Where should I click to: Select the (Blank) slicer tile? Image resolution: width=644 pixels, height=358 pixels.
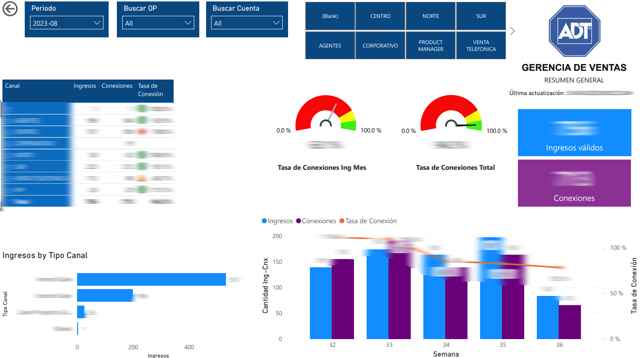click(330, 16)
